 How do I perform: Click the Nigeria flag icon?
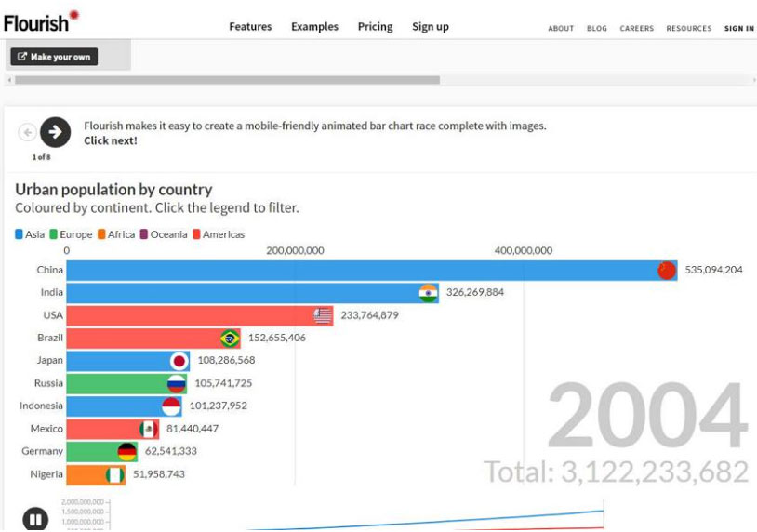tap(115, 474)
